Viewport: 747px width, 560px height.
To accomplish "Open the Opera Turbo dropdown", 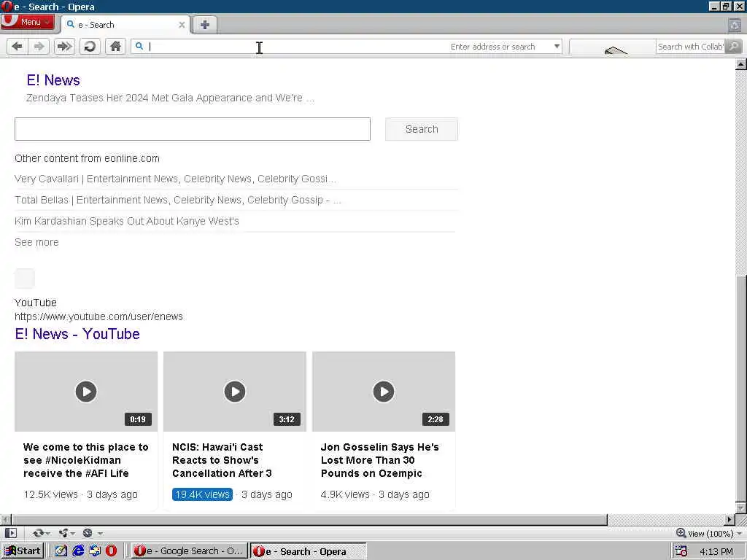I will click(x=93, y=533).
